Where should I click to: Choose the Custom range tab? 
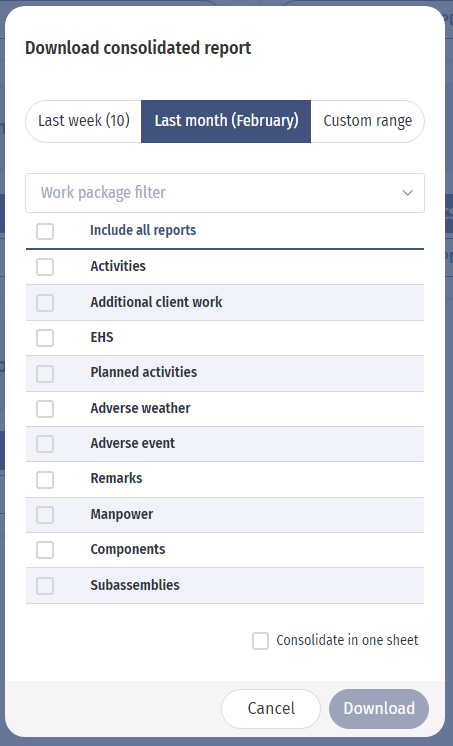(367, 121)
